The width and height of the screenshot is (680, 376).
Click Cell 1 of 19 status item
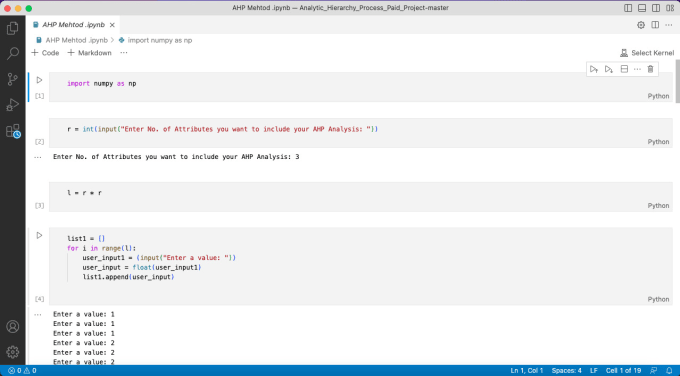pyautogui.click(x=623, y=371)
